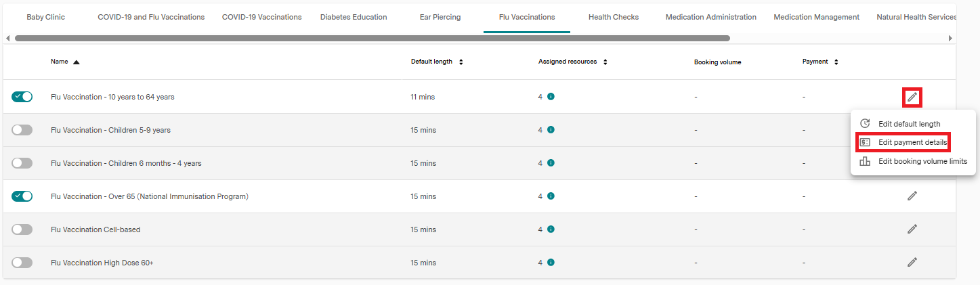Select Edit booking volume limits option

[922, 161]
